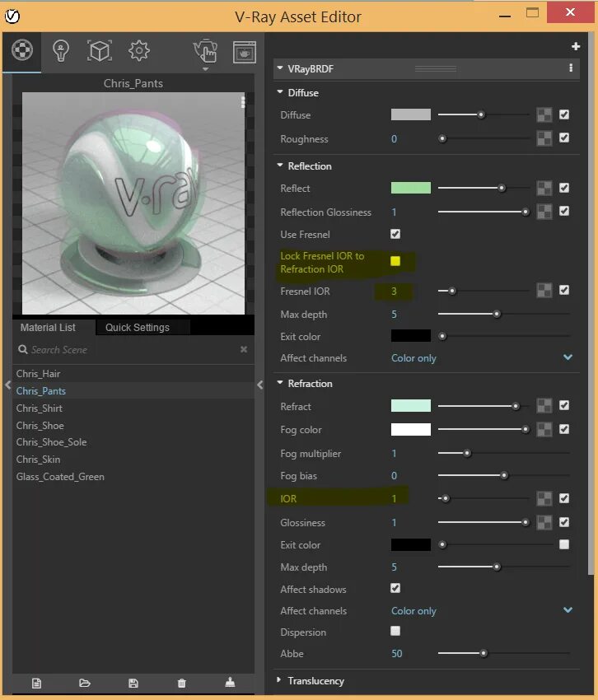
Task: Open the Refract color swatch
Action: pos(411,405)
